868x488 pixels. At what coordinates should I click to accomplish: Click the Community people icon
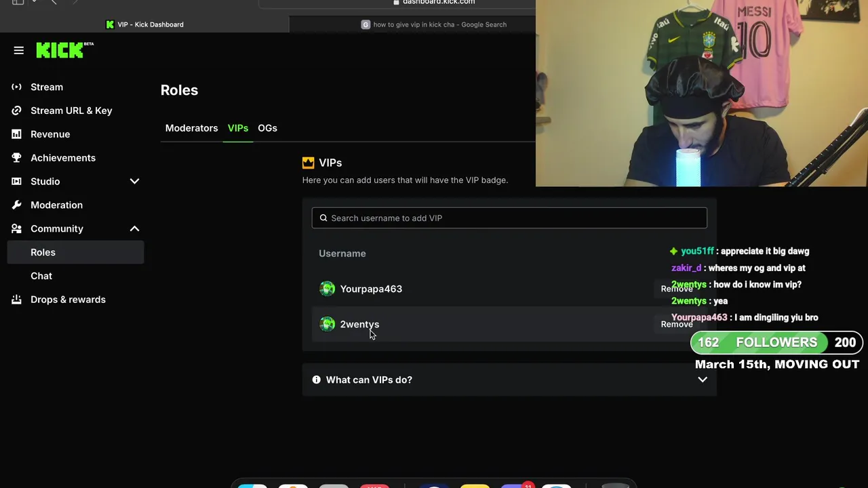coord(17,228)
